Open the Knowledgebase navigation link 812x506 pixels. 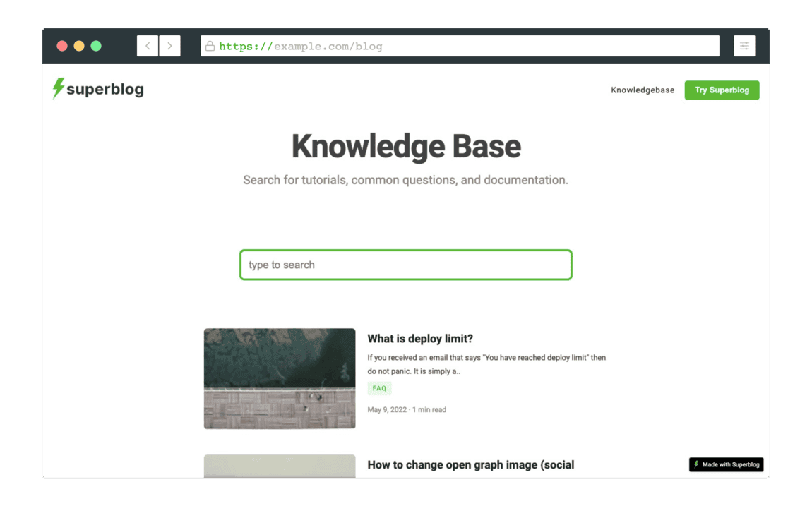tap(643, 90)
